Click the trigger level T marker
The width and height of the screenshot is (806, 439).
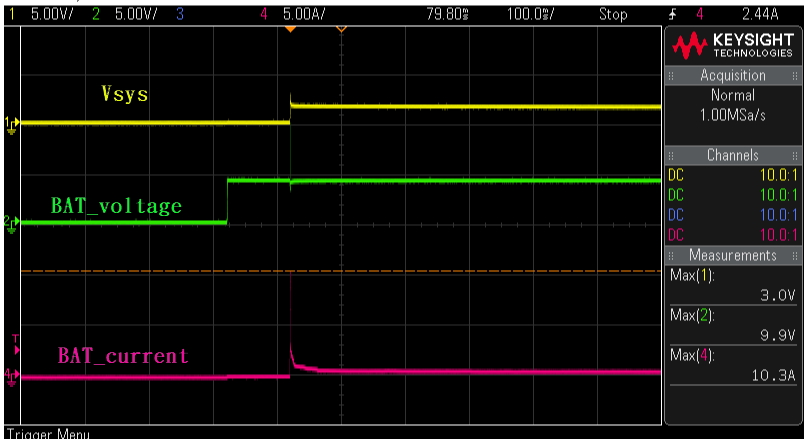point(16,345)
